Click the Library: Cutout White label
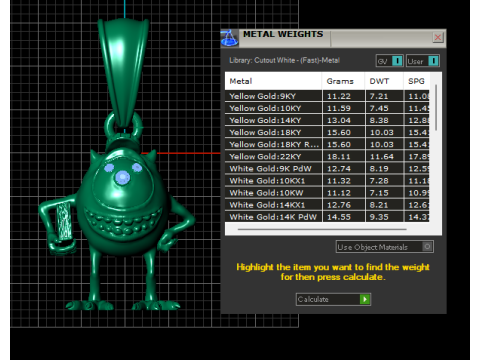Viewport: 480px width, 360px height. click(284, 60)
